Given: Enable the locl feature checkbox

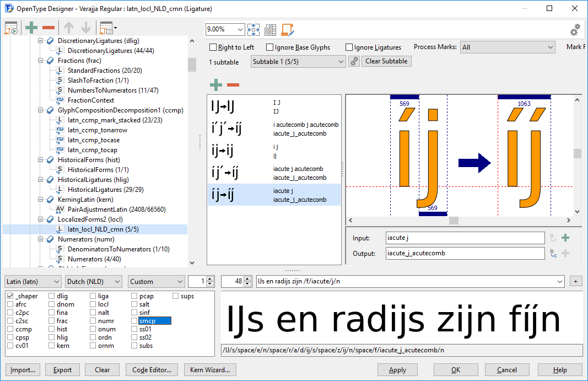Looking at the screenshot, I should [x=93, y=304].
